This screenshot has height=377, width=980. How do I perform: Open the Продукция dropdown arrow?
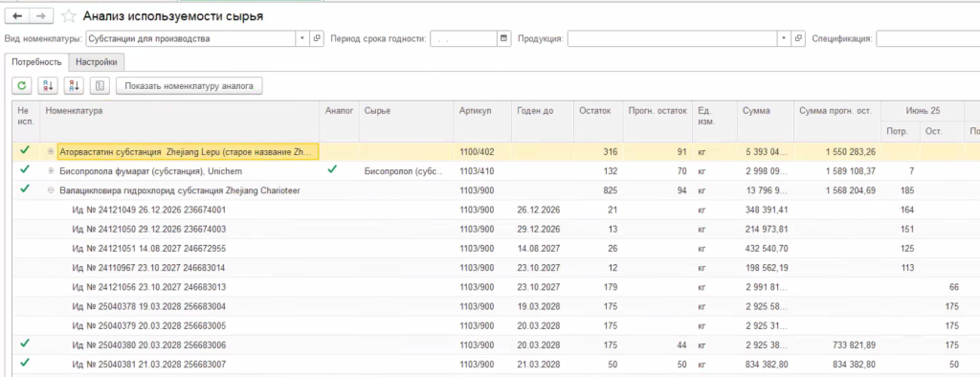785,39
